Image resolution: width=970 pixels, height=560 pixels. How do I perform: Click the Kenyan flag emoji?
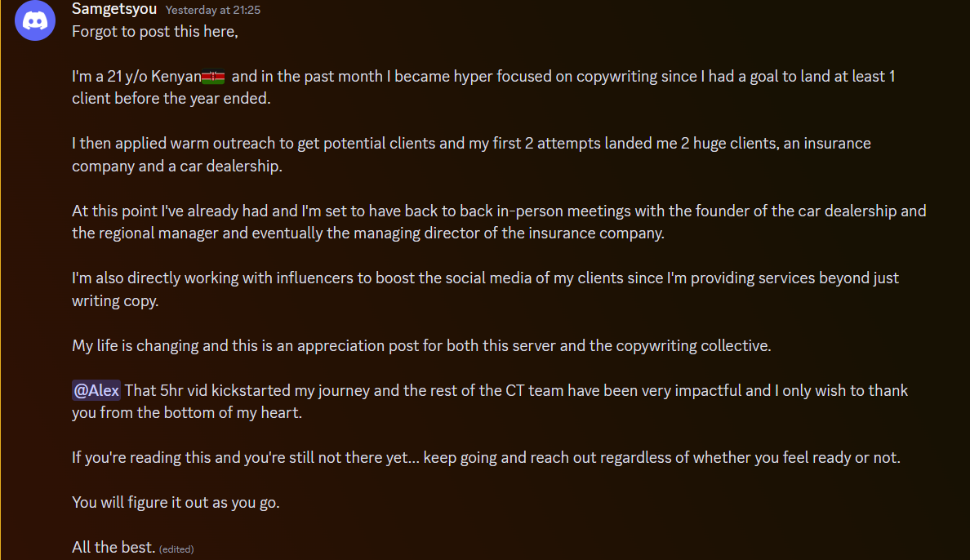click(x=213, y=77)
